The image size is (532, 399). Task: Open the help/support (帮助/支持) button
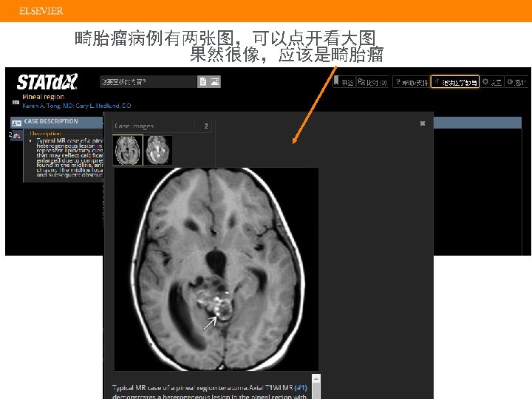pyautogui.click(x=412, y=82)
